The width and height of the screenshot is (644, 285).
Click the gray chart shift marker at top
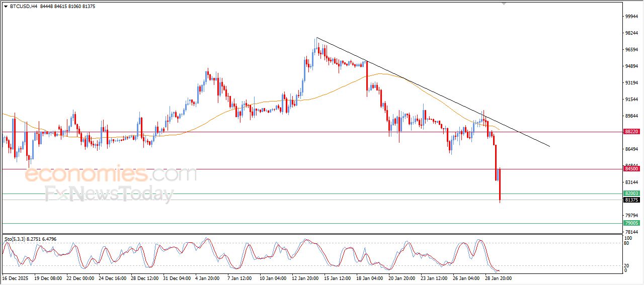(x=504, y=4)
